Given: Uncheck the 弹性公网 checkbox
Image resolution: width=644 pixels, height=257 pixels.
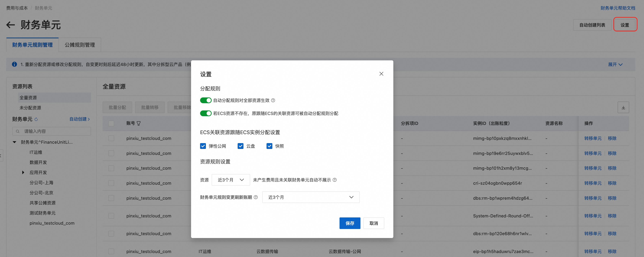Looking at the screenshot, I should (x=203, y=146).
